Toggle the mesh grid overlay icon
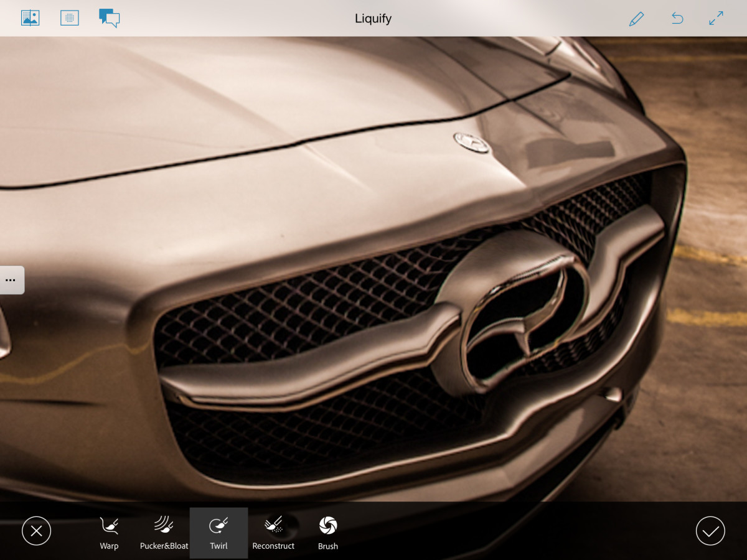The image size is (747, 560). tap(70, 18)
